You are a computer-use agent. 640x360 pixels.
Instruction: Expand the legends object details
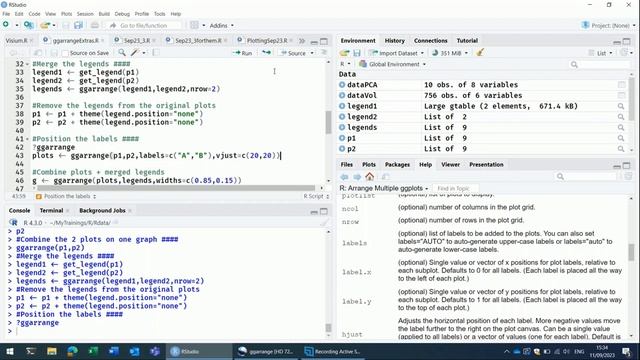pyautogui.click(x=342, y=127)
